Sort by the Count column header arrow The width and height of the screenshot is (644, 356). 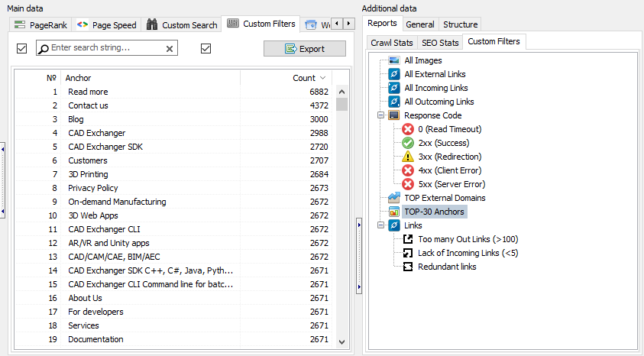[322, 78]
